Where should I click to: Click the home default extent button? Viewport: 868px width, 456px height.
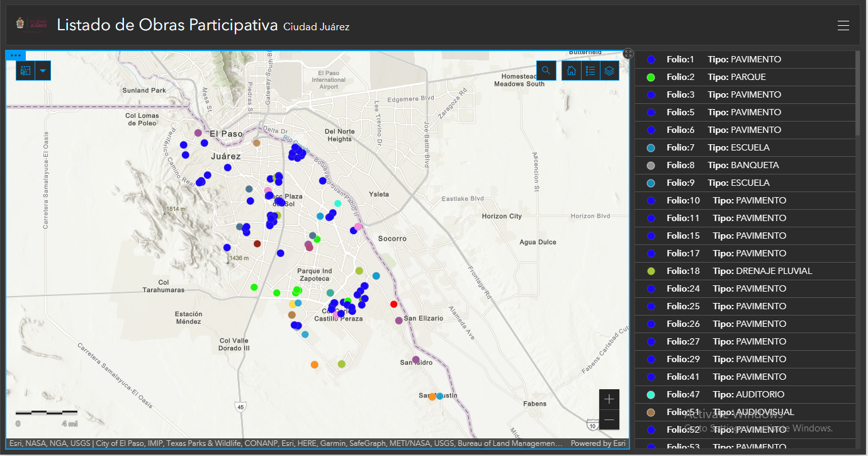(x=572, y=71)
